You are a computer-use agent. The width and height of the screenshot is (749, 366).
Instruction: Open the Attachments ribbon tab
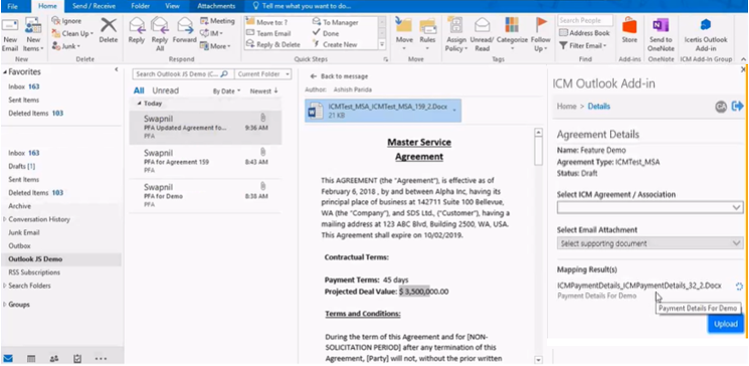point(216,6)
